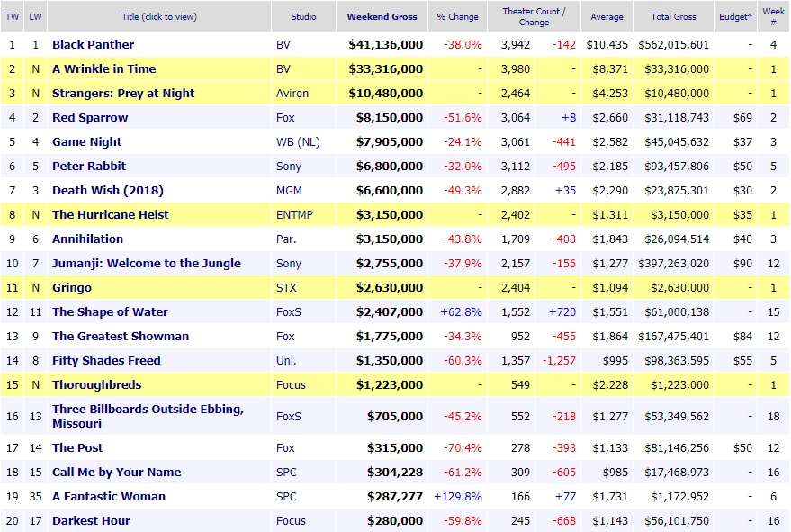Open the Darkest Hour title link

(x=91, y=520)
